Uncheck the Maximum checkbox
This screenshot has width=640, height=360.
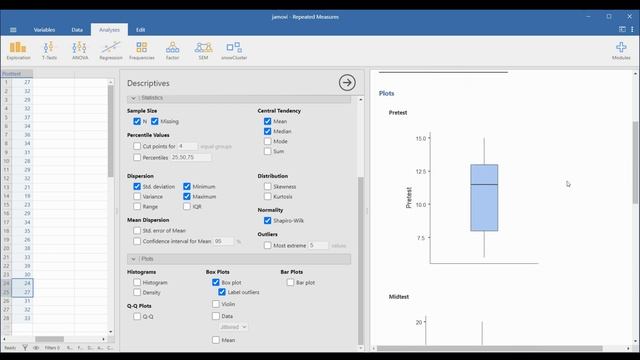point(187,196)
